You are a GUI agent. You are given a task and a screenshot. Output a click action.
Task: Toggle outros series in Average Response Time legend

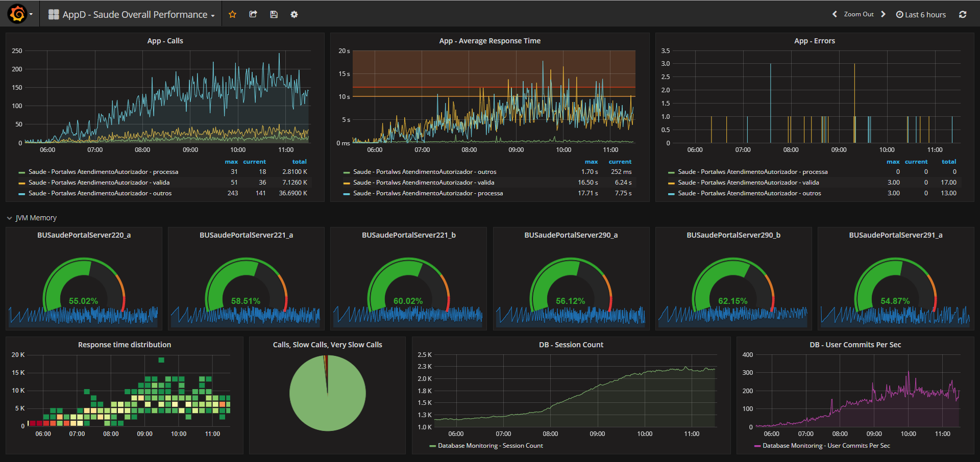click(425, 172)
